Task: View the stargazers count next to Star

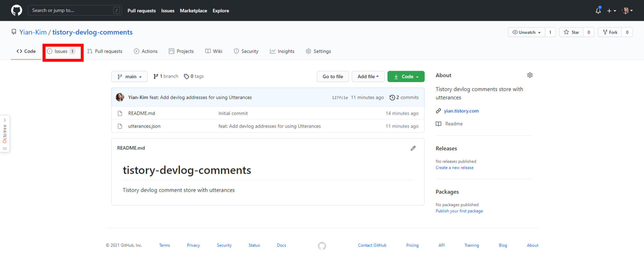Action: [589, 32]
